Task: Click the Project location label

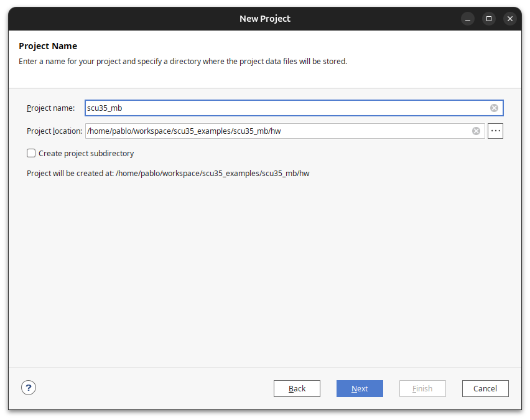Action: [x=53, y=131]
